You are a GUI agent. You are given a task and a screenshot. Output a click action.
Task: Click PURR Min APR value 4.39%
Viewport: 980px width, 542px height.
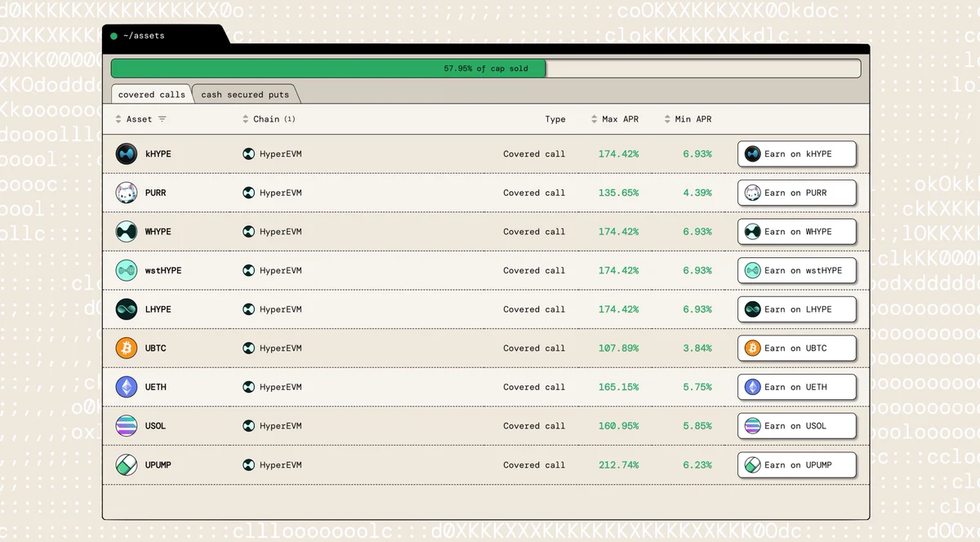coord(697,193)
